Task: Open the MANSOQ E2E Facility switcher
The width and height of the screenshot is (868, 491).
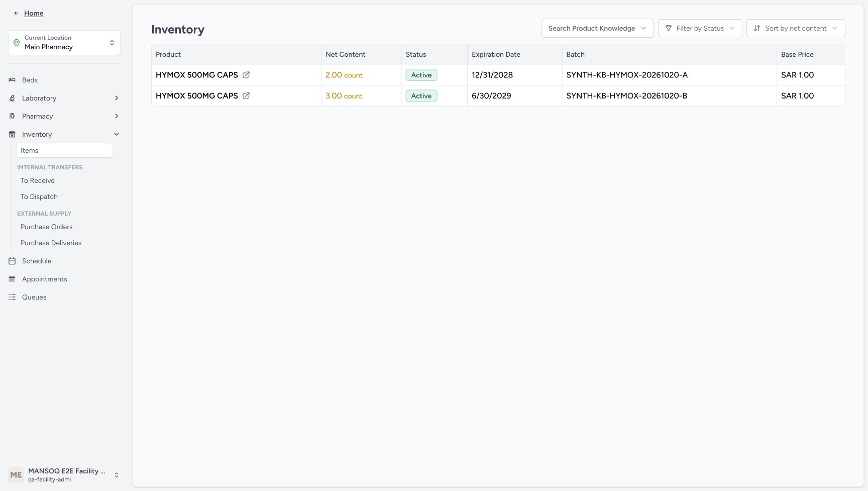Action: pos(64,475)
